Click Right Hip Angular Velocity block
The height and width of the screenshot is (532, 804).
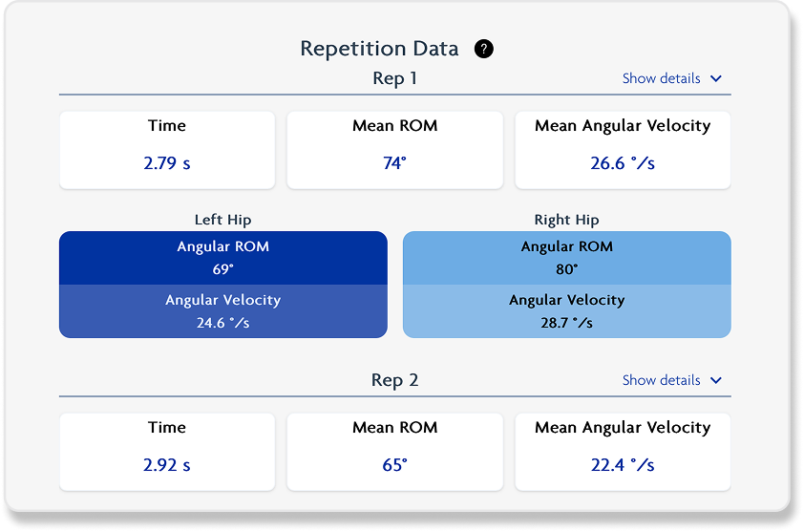[x=567, y=311]
